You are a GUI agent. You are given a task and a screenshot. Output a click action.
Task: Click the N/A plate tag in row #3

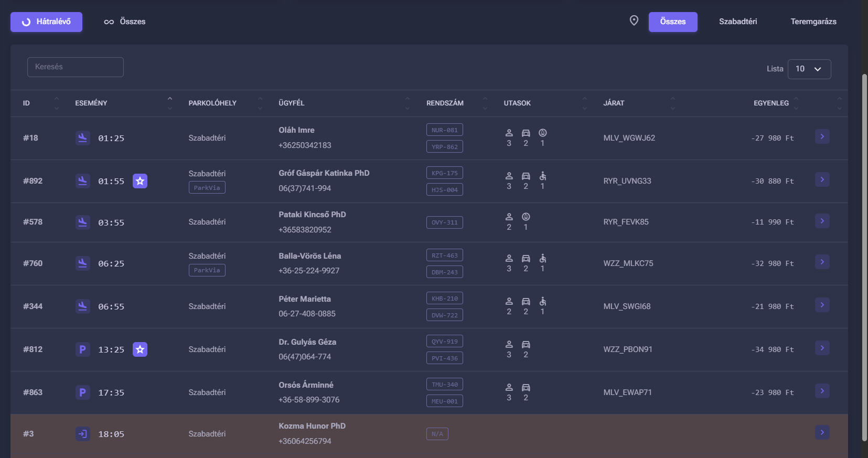(437, 434)
